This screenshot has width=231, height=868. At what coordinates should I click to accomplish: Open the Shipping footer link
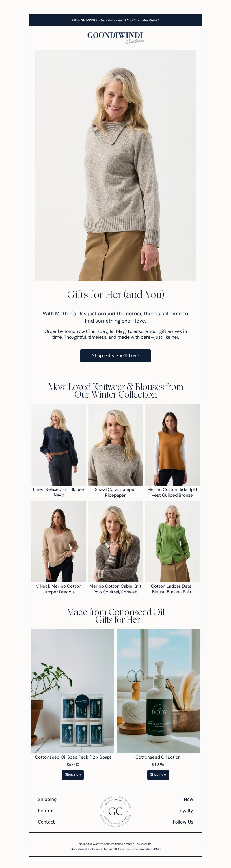47,799
